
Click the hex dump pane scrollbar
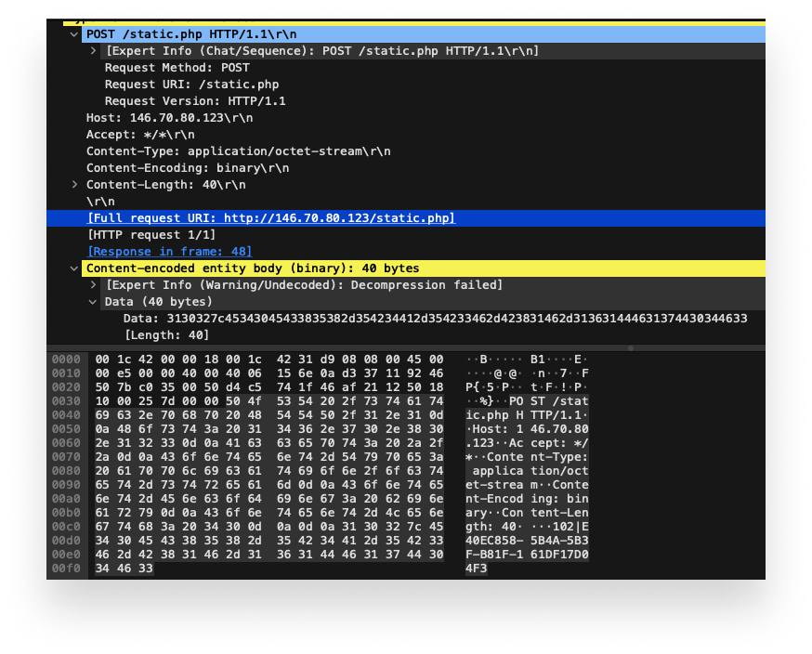[x=630, y=347]
